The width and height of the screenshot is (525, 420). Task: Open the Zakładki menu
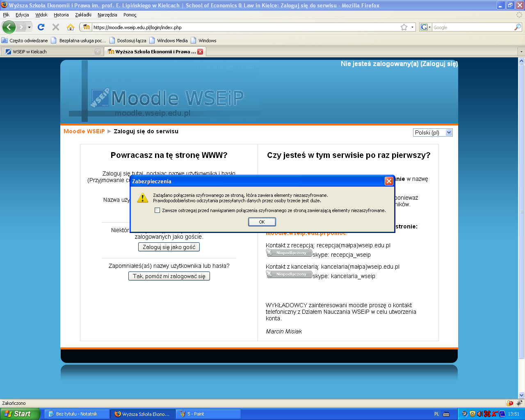(x=83, y=15)
